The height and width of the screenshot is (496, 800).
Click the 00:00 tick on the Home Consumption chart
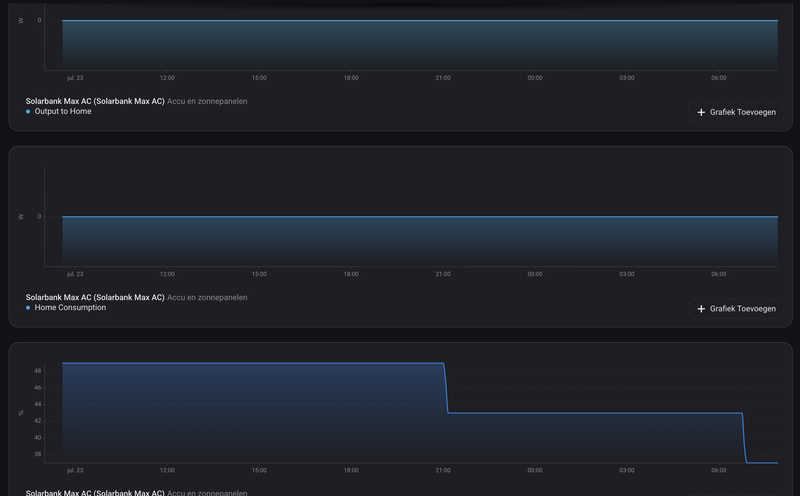tap(535, 274)
